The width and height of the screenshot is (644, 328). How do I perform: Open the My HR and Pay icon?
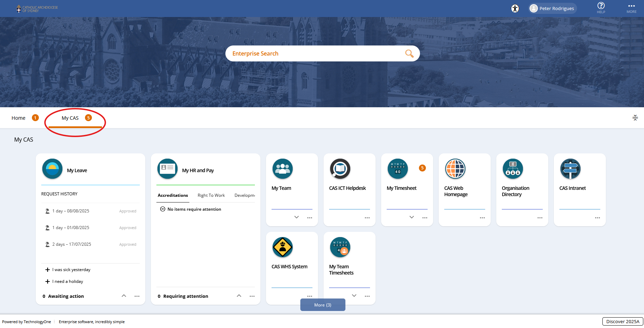pos(168,169)
